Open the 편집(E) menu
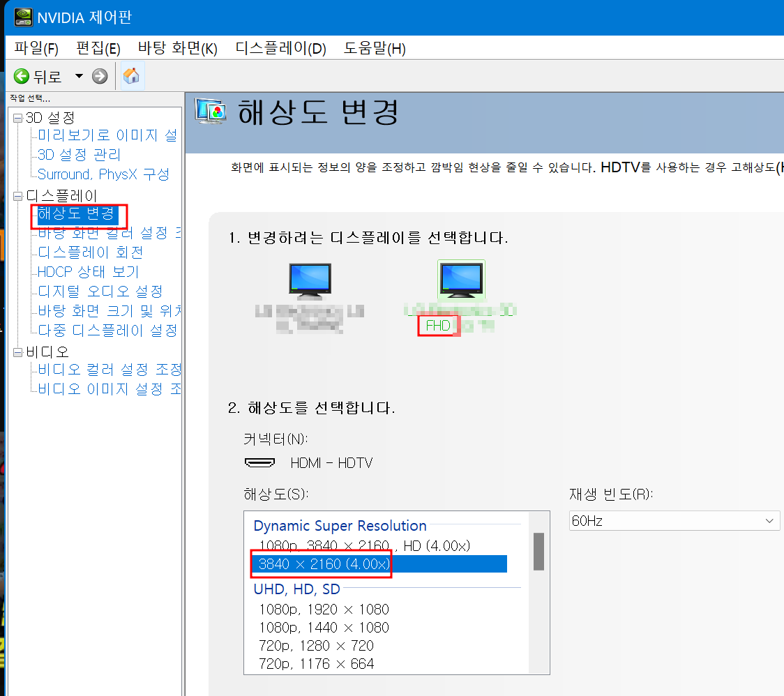This screenshot has width=784, height=696. pyautogui.click(x=98, y=49)
